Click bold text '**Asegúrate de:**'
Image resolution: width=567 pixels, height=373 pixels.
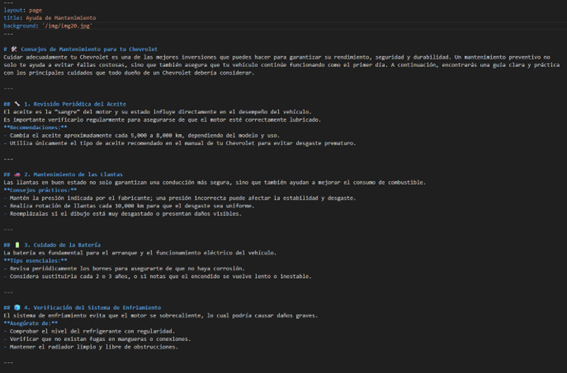(x=31, y=323)
